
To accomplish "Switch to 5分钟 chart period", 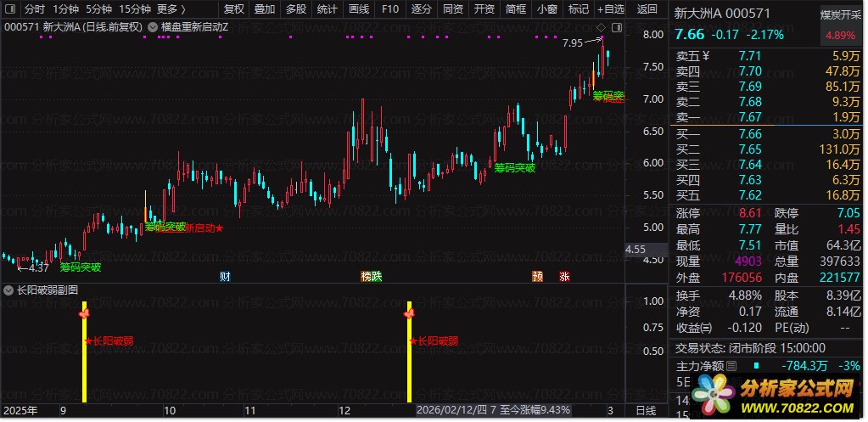I will click(99, 9).
